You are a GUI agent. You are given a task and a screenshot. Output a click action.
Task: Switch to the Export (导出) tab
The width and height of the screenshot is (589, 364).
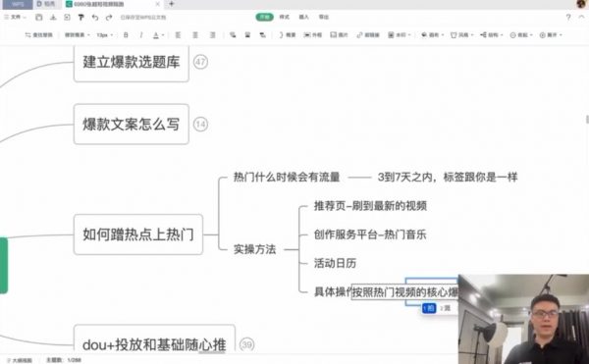(x=324, y=17)
